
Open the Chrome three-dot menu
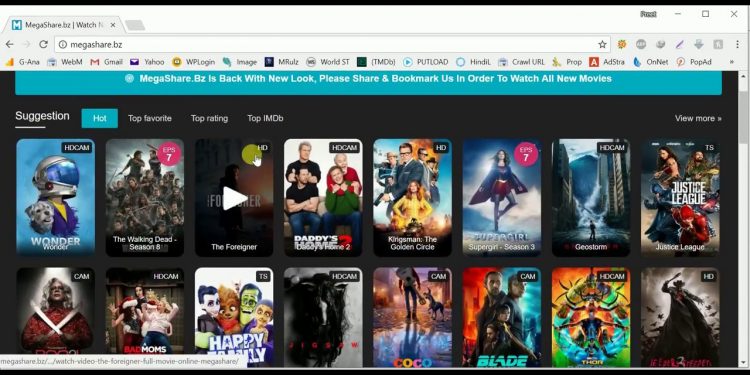coord(737,44)
